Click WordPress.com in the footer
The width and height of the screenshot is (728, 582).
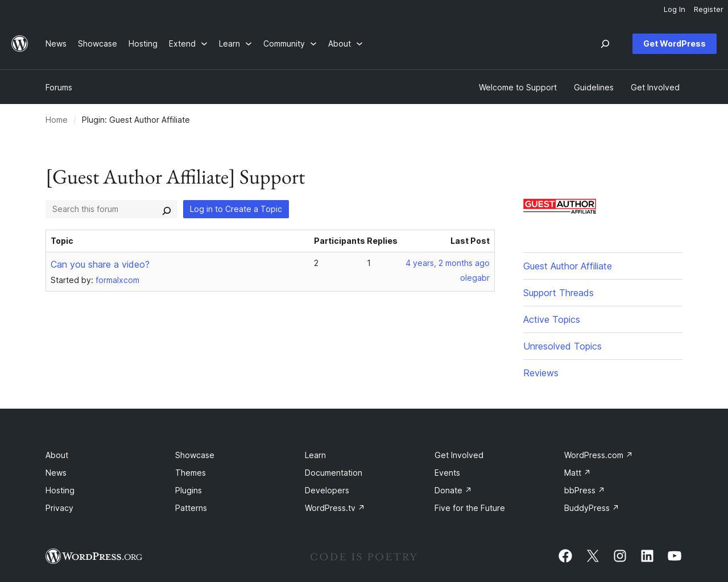pos(598,455)
